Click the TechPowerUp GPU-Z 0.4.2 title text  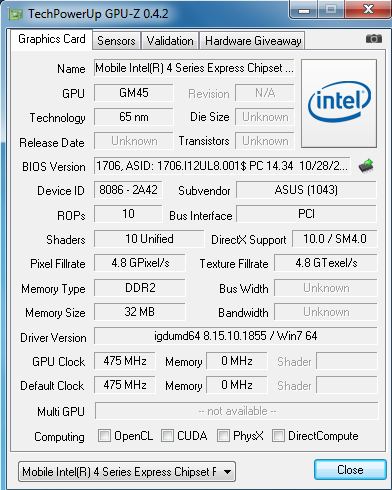[x=98, y=14]
